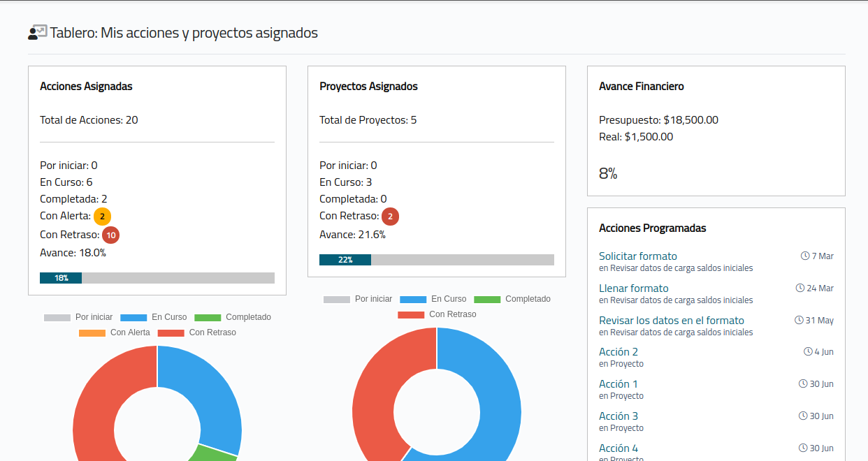The height and width of the screenshot is (461, 868).
Task: Click the 22% projects progress bar
Action: (437, 260)
